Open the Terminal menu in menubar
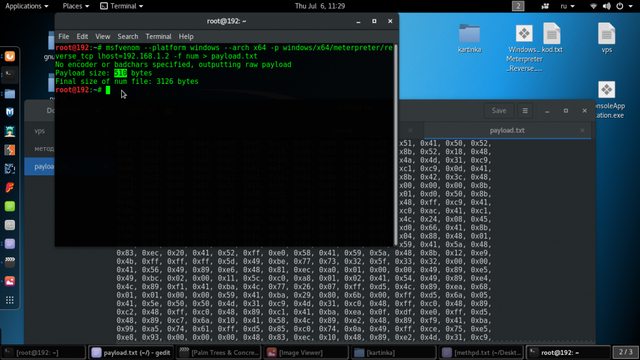Screen dimensions: 640x360 158,36
